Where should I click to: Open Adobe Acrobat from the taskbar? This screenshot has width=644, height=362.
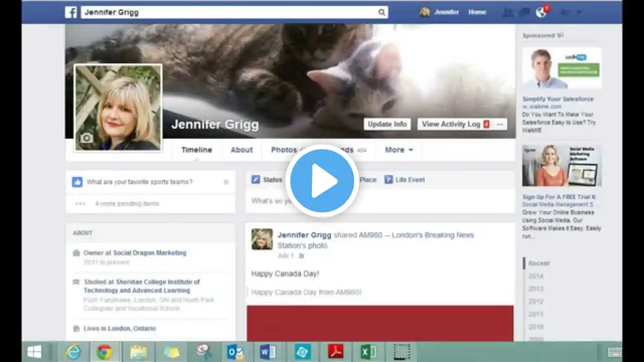click(x=336, y=352)
